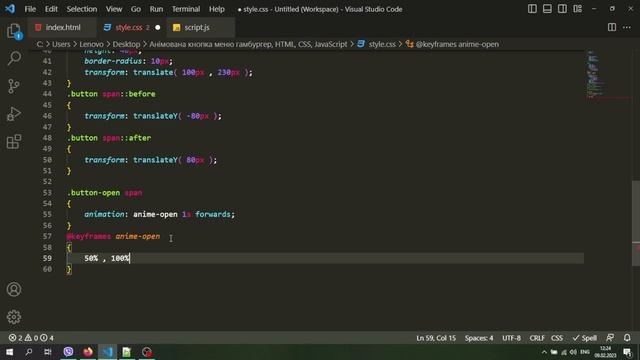Change encoding via UTF-8 indicator

tap(511, 338)
